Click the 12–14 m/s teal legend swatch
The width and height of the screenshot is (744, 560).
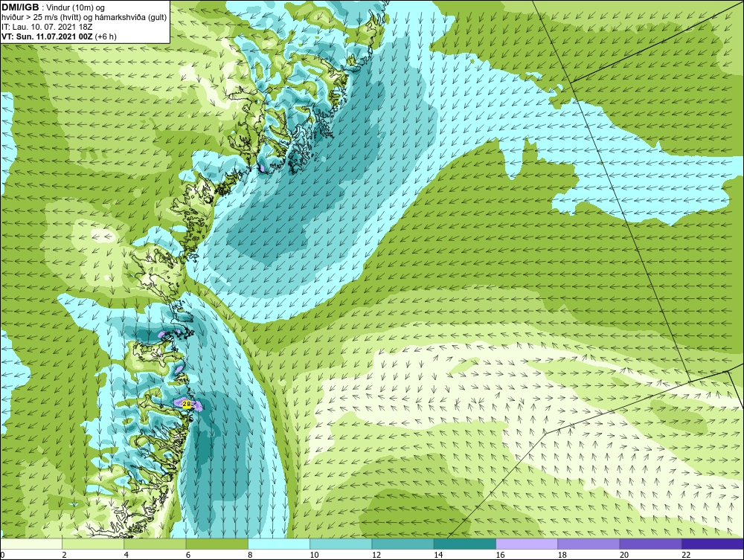click(x=403, y=544)
